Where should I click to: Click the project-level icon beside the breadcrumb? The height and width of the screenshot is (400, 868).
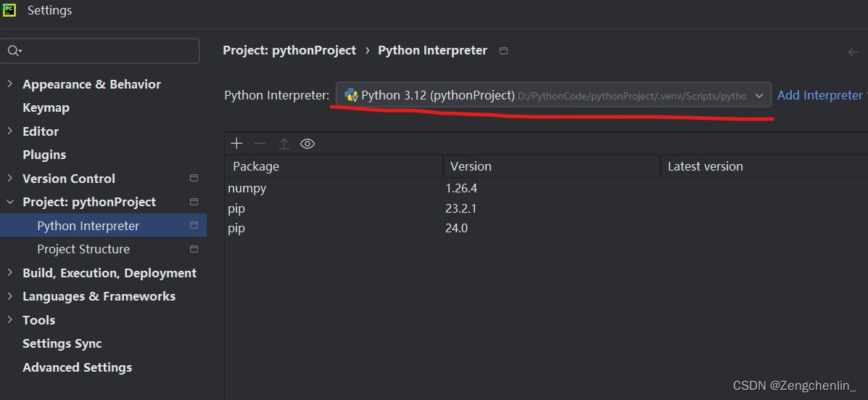[x=504, y=50]
